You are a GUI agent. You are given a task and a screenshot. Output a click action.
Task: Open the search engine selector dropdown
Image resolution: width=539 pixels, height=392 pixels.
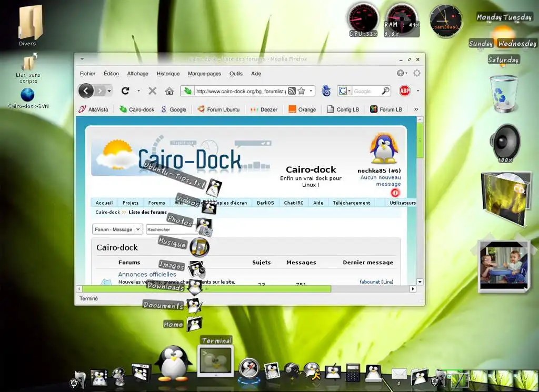pyautogui.click(x=345, y=91)
